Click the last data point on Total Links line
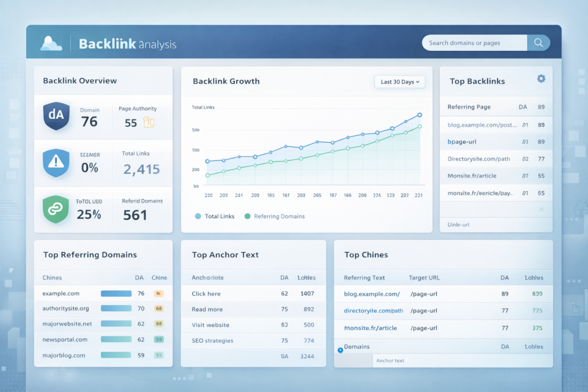The height and width of the screenshot is (392, 588). tap(420, 115)
